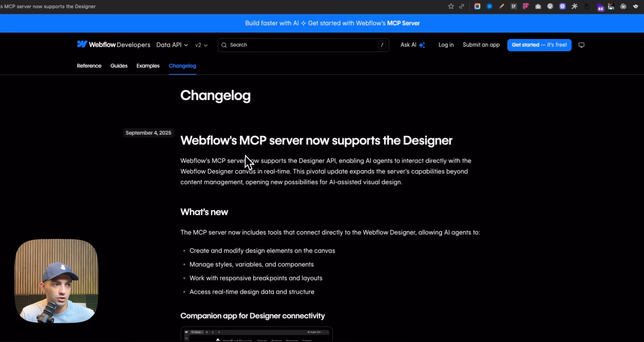Click the robot face extension icon
Image resolution: width=644 pixels, height=342 pixels.
pos(623,6)
